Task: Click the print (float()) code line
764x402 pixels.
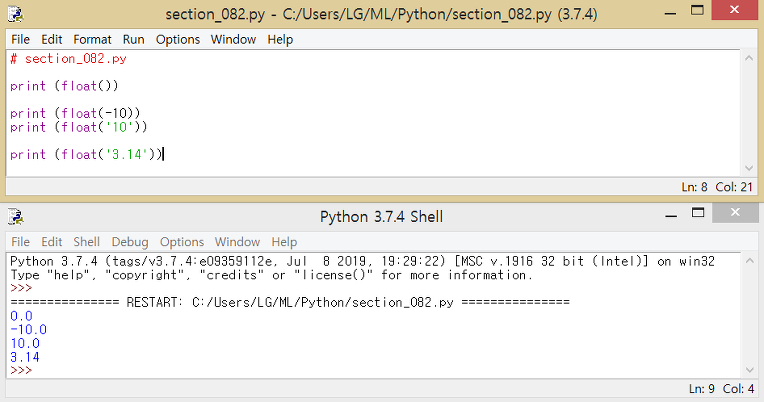Action: 64,86
